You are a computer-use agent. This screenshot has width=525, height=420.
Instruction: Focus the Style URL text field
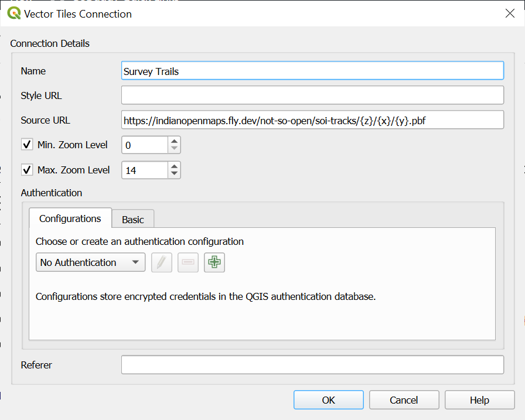[312, 95]
